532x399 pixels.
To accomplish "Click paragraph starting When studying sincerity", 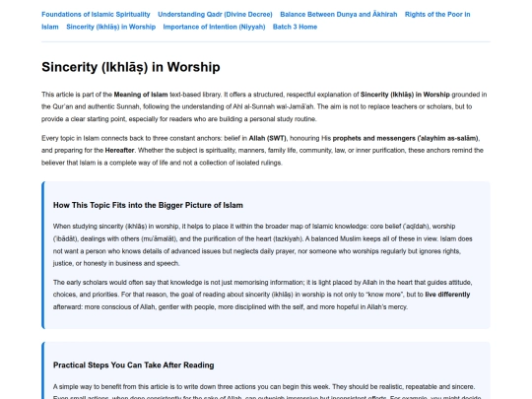I will [x=263, y=244].
